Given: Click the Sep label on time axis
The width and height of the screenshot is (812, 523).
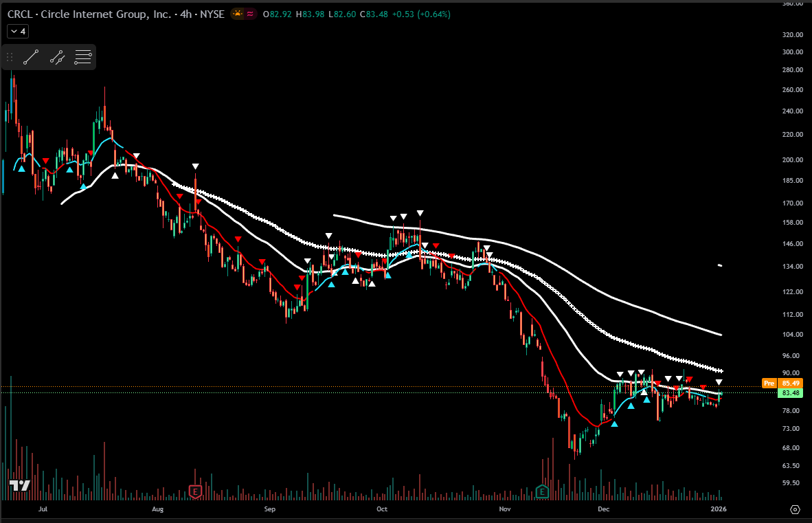Looking at the screenshot, I should click(x=270, y=509).
